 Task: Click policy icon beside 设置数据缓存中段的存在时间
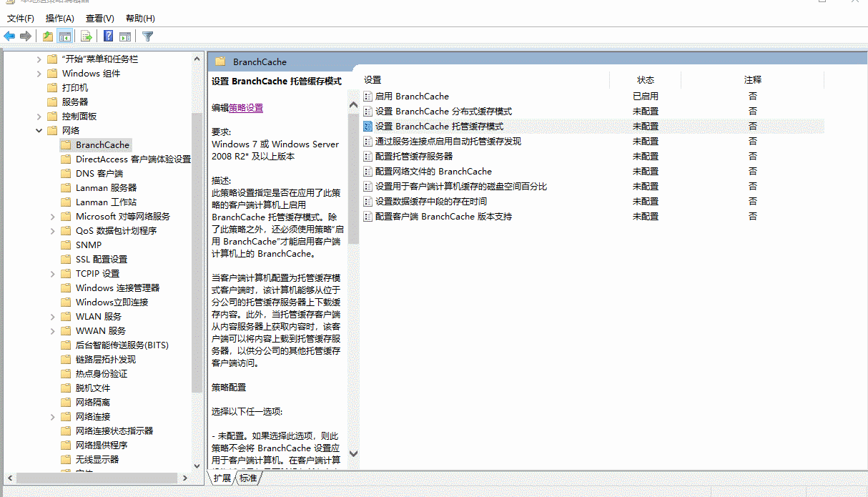pyautogui.click(x=368, y=202)
